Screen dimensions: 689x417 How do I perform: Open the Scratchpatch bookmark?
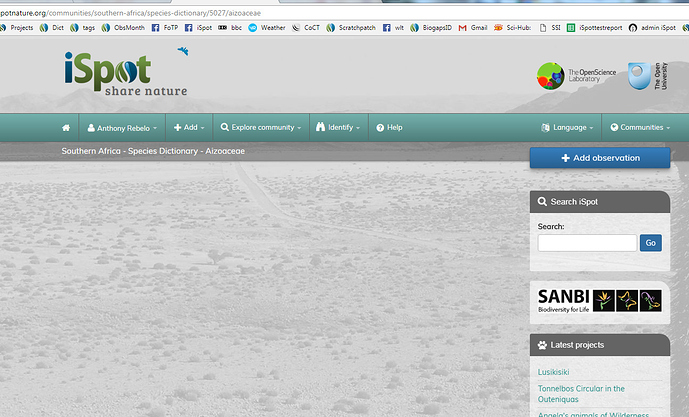[351, 28]
